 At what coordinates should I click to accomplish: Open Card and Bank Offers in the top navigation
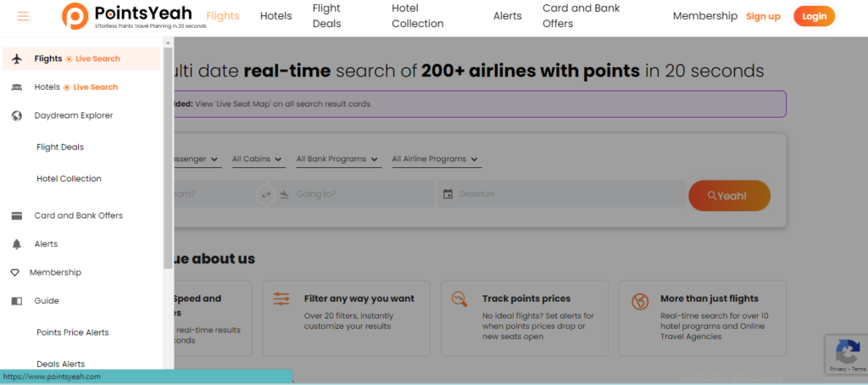(x=581, y=16)
